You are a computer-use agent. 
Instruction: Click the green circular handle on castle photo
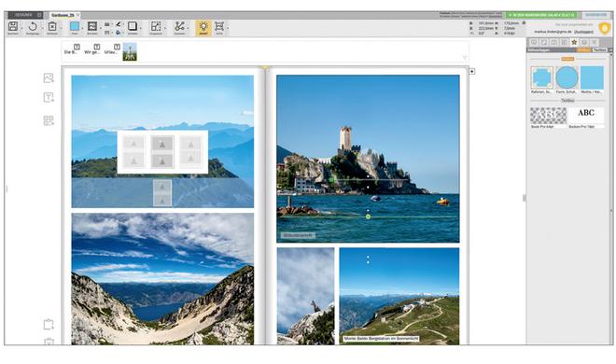[368, 217]
